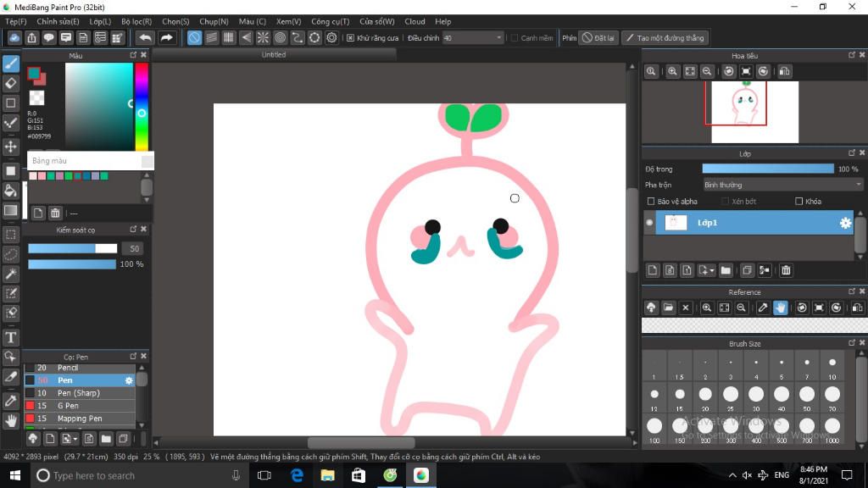Image resolution: width=868 pixels, height=488 pixels.
Task: Open snap settings gear
Action: click(331, 37)
